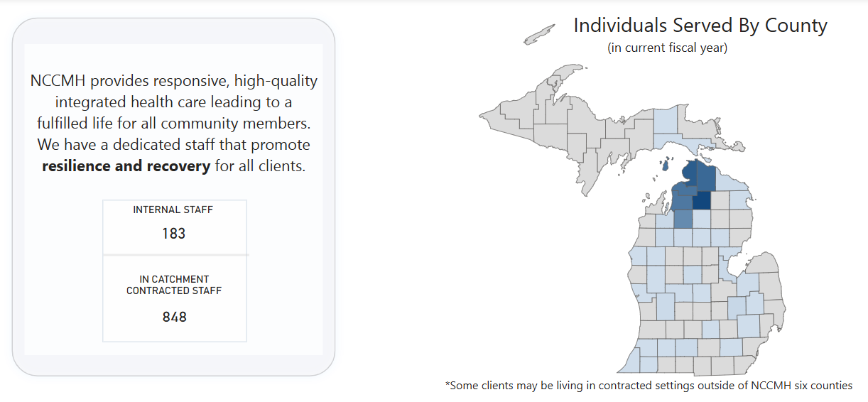This screenshot has width=868, height=402.
Task: Select the darkest blue county on the map
Action: pos(702,201)
